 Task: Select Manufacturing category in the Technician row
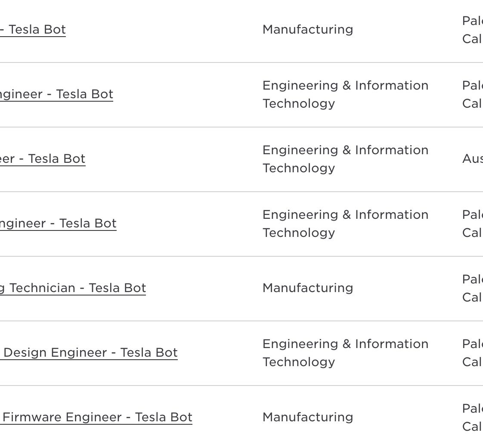click(x=308, y=288)
